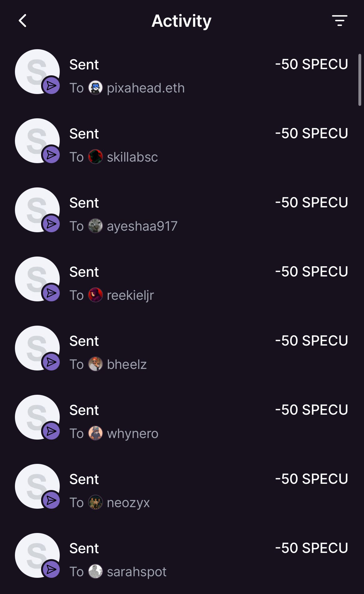This screenshot has height=594, width=364.
Task: Click whynero's profile avatar
Action: [96, 433]
